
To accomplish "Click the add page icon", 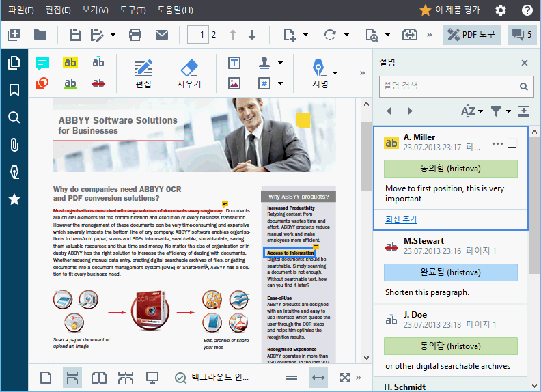I will pyautogui.click(x=290, y=35).
